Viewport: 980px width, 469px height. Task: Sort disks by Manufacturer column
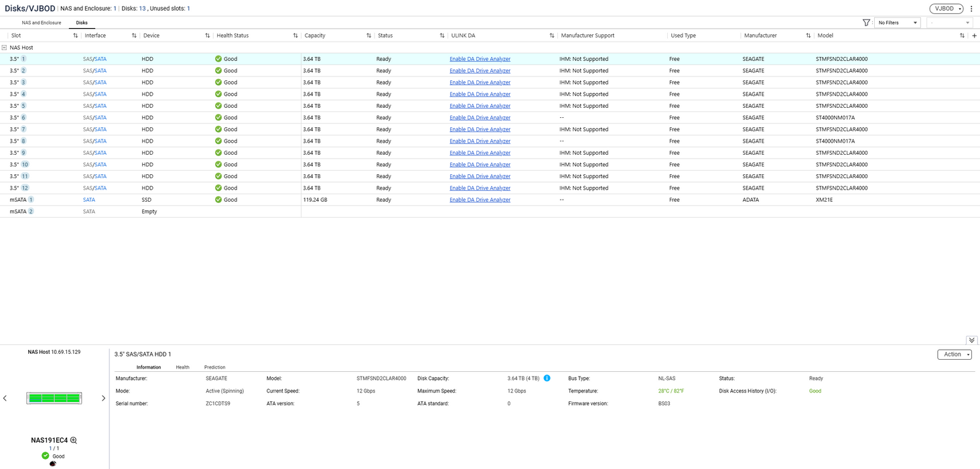808,36
